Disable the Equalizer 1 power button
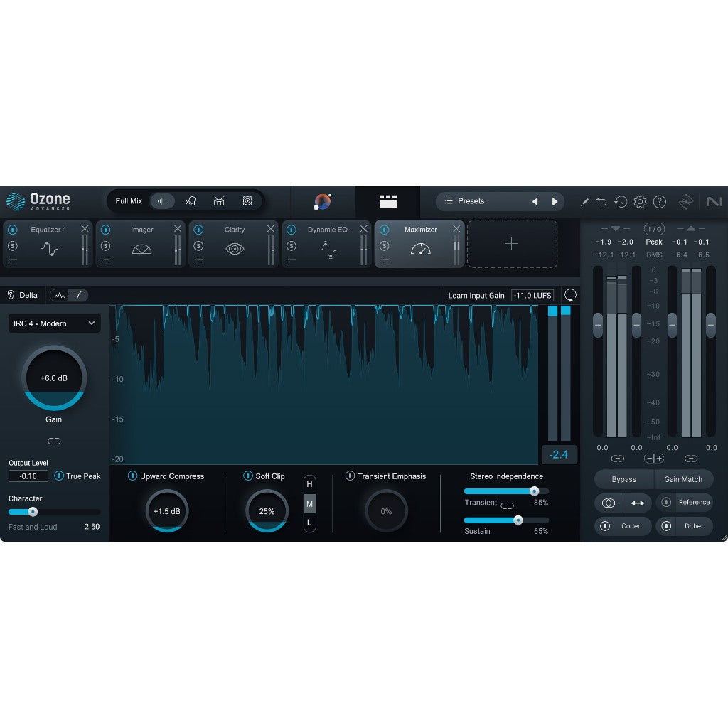The height and width of the screenshot is (728, 728). click(x=12, y=229)
